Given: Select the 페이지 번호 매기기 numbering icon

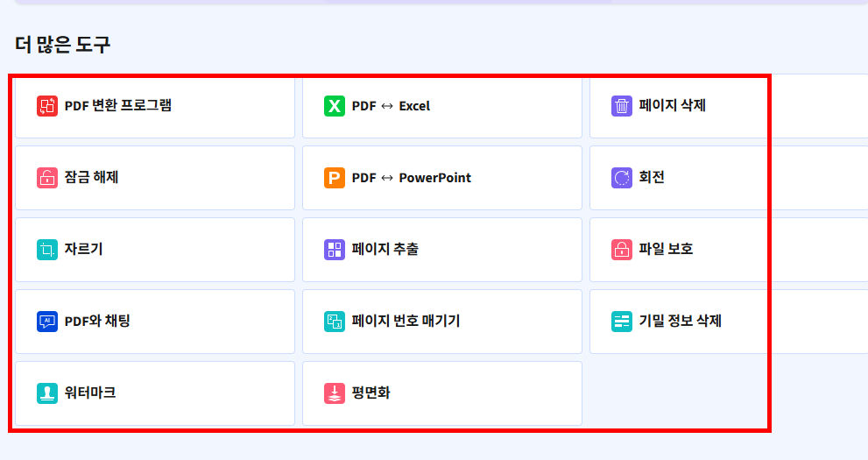Looking at the screenshot, I should (x=335, y=322).
